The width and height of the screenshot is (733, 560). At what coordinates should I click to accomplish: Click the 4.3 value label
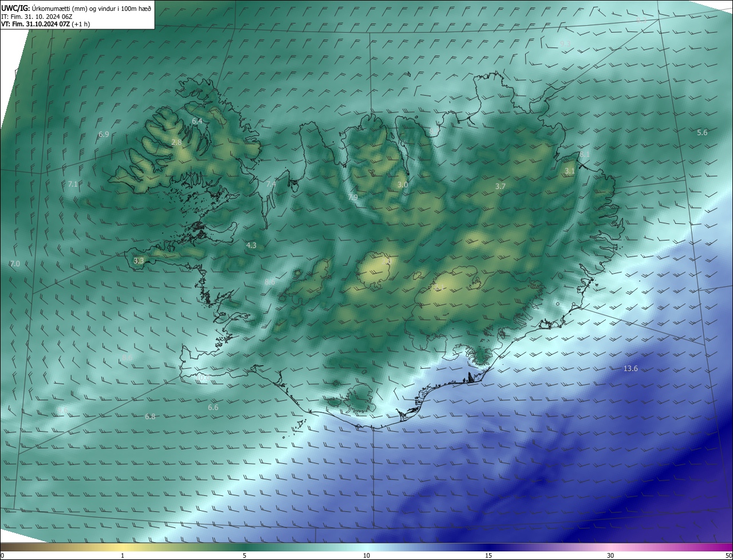(251, 245)
